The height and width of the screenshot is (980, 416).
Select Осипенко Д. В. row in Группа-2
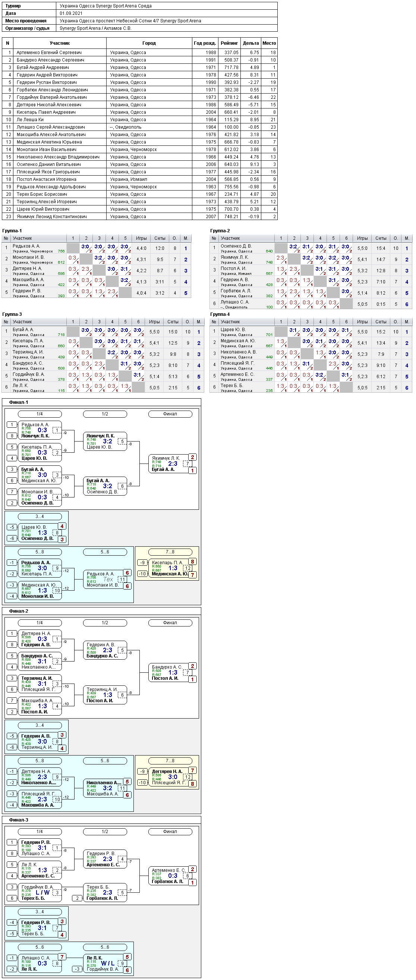311,248
